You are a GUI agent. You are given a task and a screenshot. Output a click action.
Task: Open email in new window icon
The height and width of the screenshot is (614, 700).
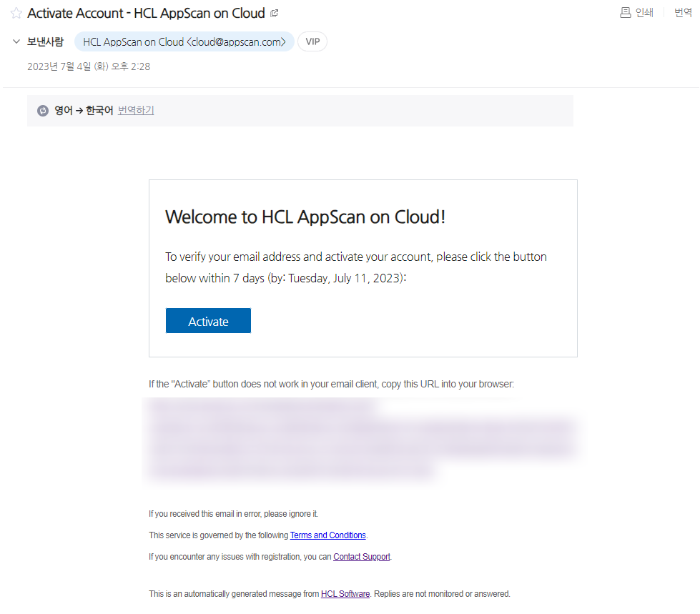(x=274, y=14)
